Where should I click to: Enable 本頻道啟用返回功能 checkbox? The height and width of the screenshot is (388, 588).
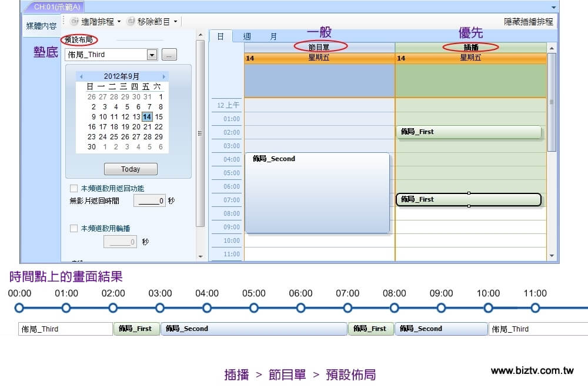74,189
